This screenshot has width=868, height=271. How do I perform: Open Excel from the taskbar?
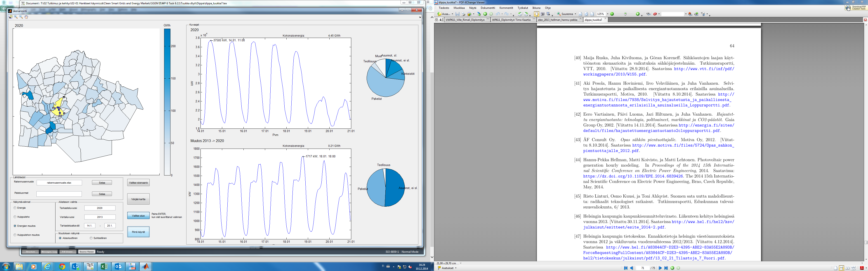click(x=104, y=266)
